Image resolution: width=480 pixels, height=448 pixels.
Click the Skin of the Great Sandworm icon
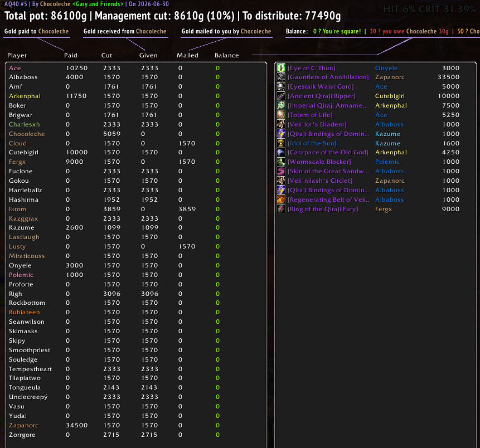pyautogui.click(x=281, y=171)
